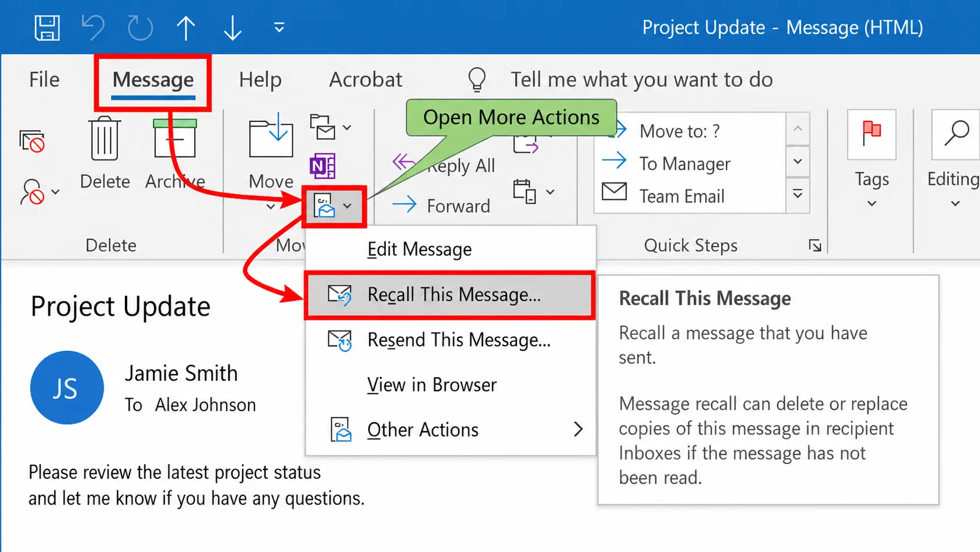Viewport: 980px width, 552px height.
Task: Go to the next item with the down arrow
Action: tap(233, 28)
